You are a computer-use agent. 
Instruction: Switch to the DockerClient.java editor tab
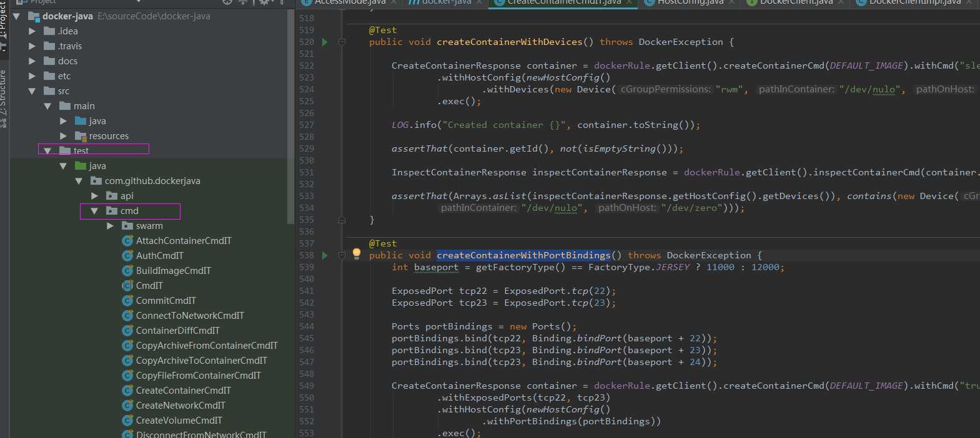click(x=797, y=2)
